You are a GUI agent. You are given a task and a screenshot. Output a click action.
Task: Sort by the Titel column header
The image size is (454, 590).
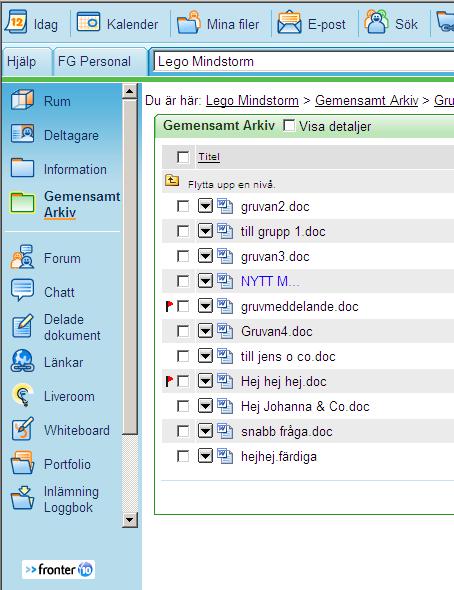click(209, 157)
